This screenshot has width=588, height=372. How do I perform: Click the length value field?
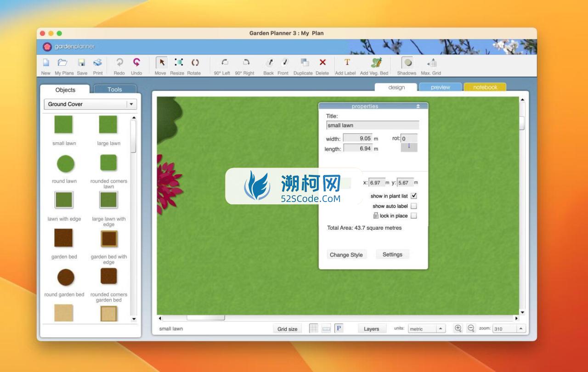click(357, 148)
